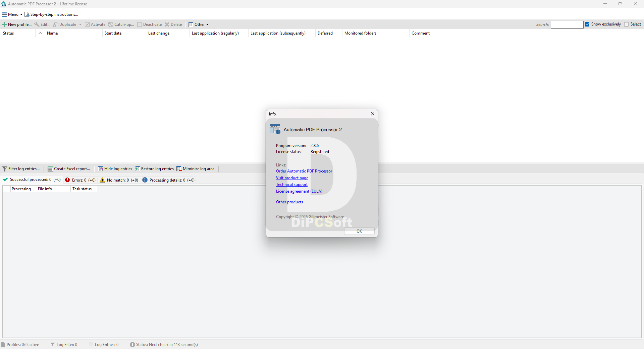Open the Technical support link
Screen dimensions: 644x349
(x=292, y=185)
